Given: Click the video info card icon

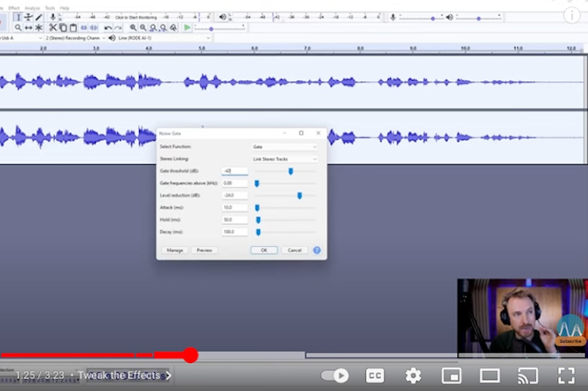Looking at the screenshot, I should 572,16.
